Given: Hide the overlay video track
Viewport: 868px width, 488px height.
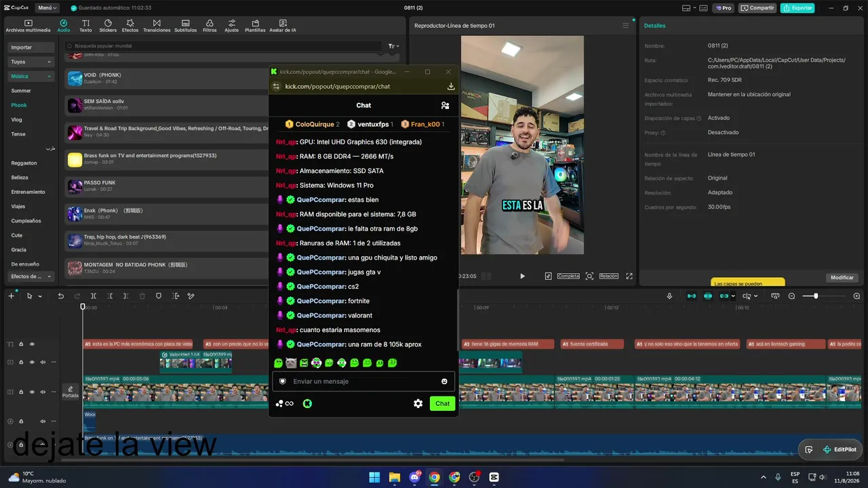Looking at the screenshot, I should point(32,362).
